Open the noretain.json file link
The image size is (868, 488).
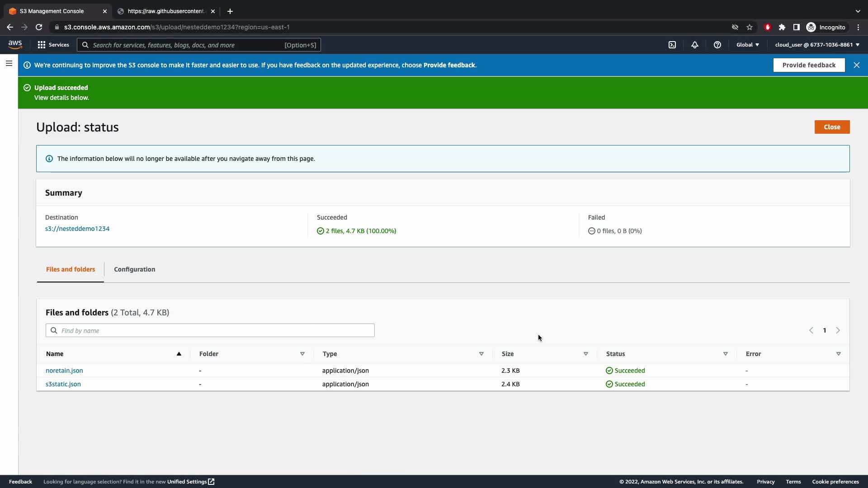click(64, 371)
